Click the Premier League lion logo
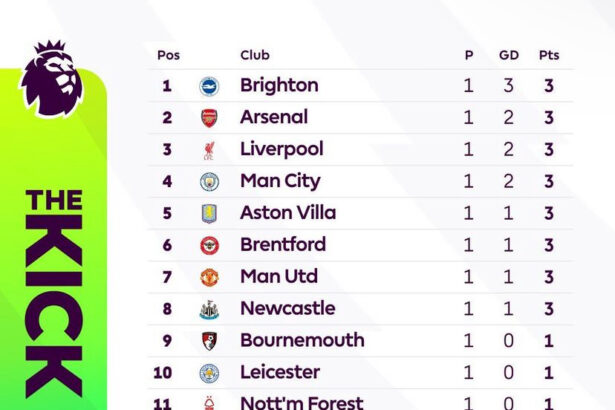Viewport: 615px width, 410px height. 51,79
